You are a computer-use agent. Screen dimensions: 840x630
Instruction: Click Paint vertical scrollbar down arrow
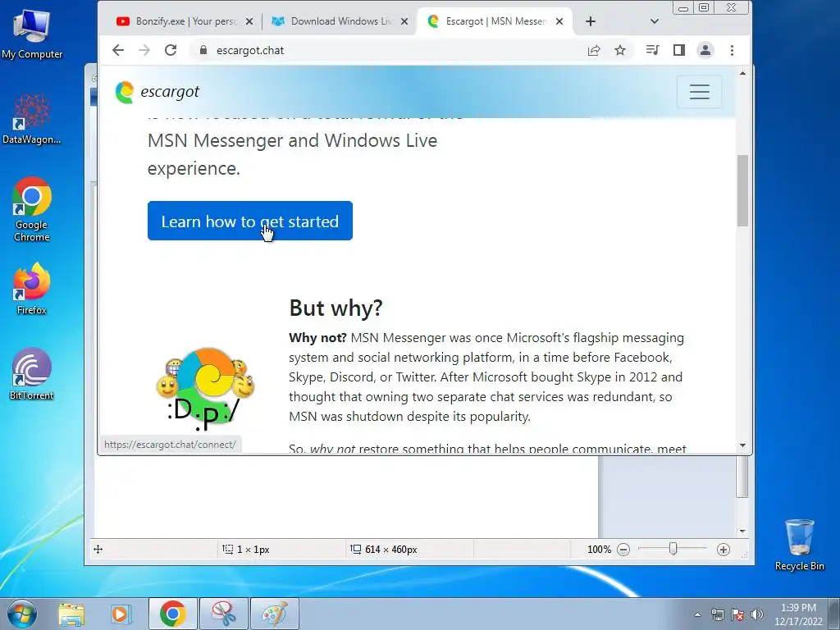tap(742, 531)
